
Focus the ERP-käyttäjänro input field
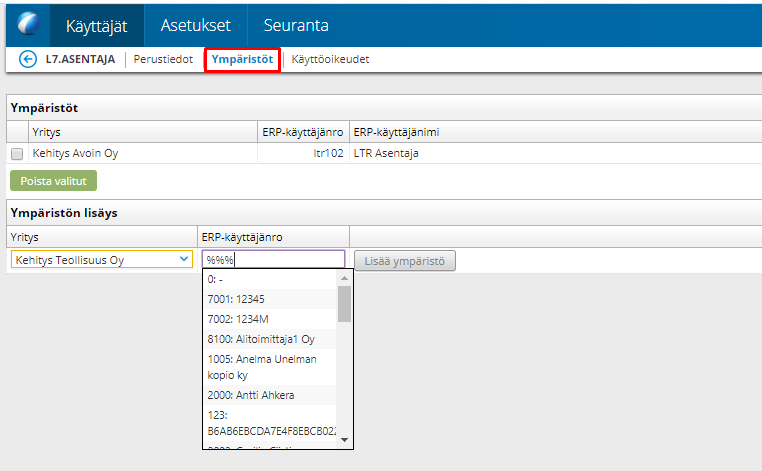(274, 260)
